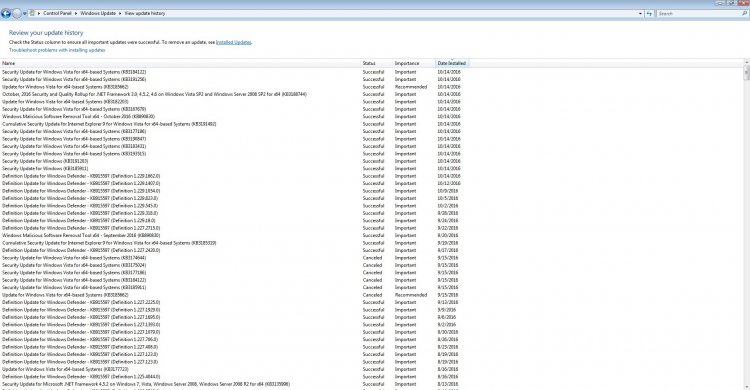Open the breadcrumb arrow before Control Panel

[x=39, y=13]
